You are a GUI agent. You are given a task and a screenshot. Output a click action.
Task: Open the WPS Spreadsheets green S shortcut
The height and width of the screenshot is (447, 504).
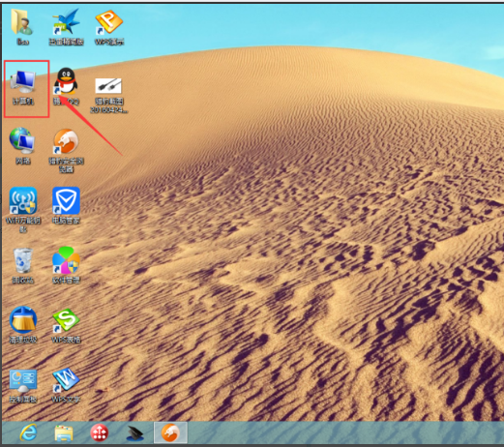point(66,325)
